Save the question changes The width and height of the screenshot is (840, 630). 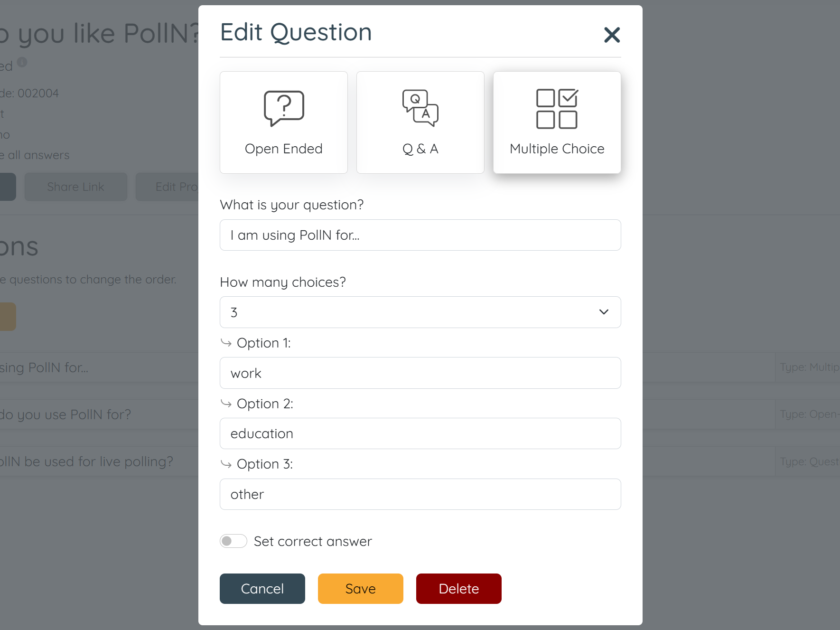(360, 589)
